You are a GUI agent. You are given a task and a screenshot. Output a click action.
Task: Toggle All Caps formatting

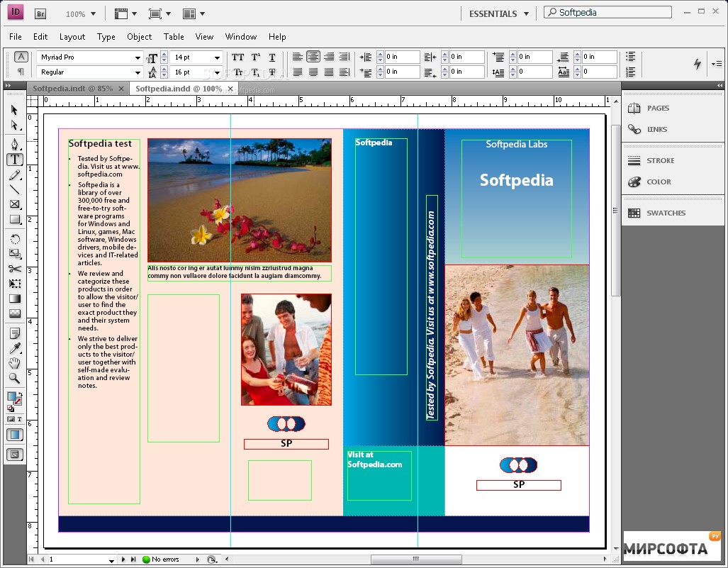tap(237, 57)
